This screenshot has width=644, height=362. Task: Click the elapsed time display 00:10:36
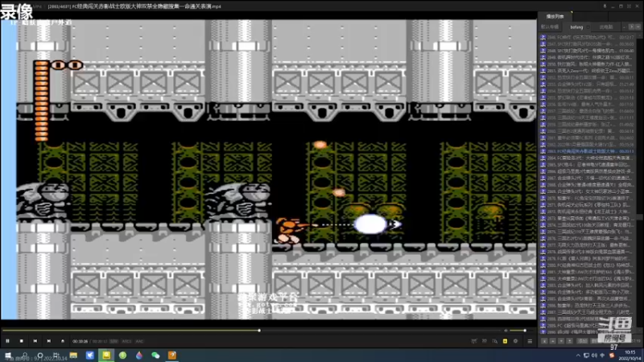(80, 341)
